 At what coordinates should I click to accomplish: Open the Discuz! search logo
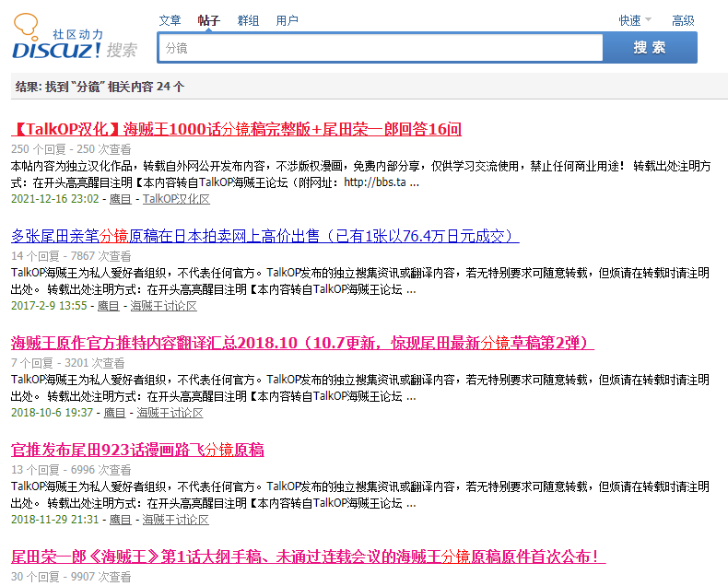pos(75,36)
